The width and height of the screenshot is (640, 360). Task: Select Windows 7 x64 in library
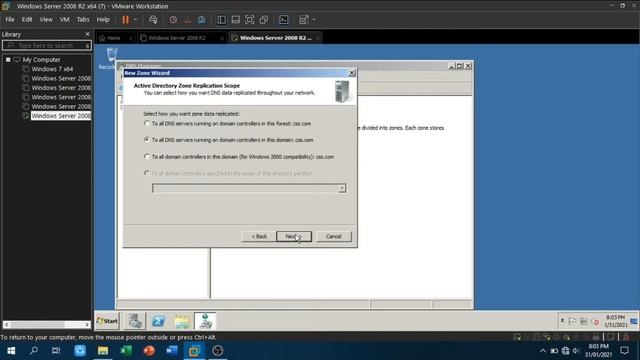[52, 69]
